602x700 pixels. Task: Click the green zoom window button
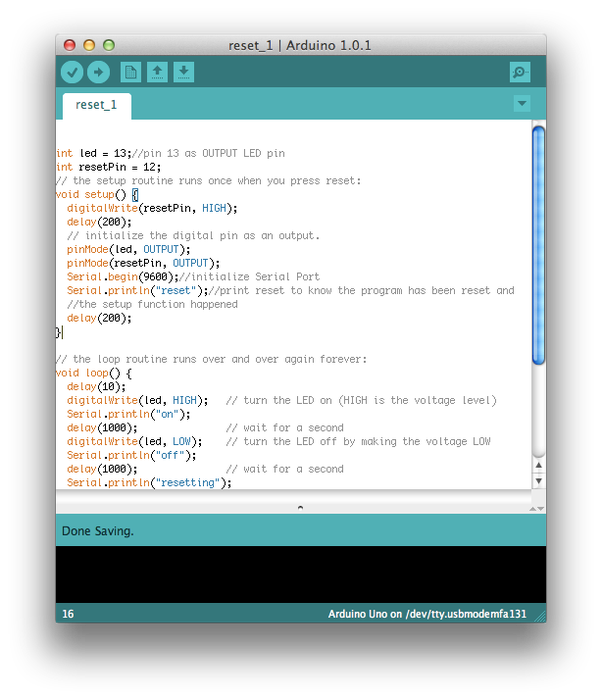point(109,45)
